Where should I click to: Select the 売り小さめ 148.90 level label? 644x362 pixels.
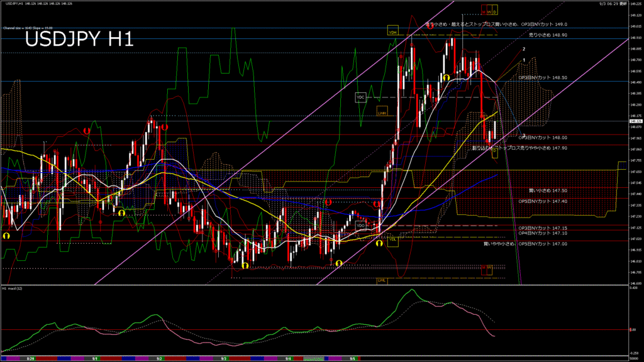click(x=548, y=35)
